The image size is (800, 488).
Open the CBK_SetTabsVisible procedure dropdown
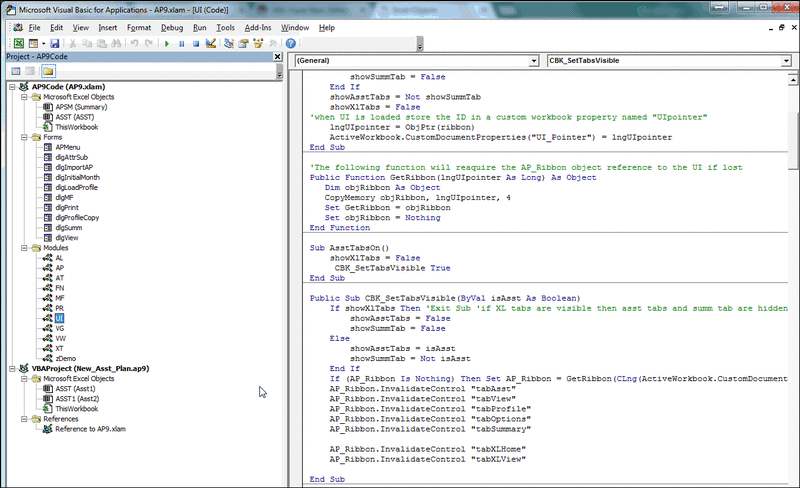[786, 61]
